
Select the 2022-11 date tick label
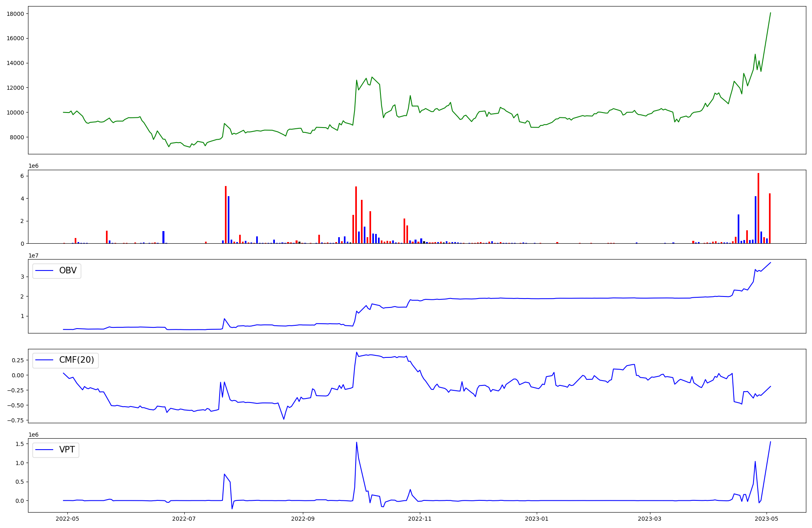pyautogui.click(x=420, y=519)
